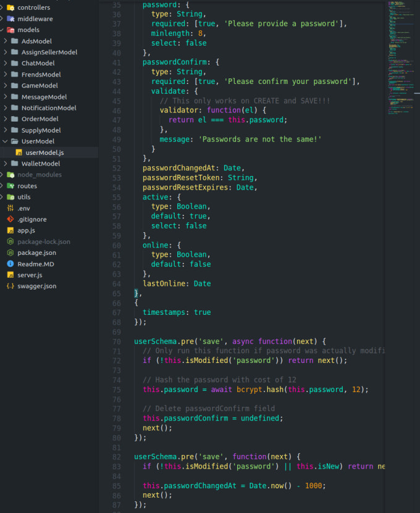Click the AssignSellerModel folder icon

(14, 52)
